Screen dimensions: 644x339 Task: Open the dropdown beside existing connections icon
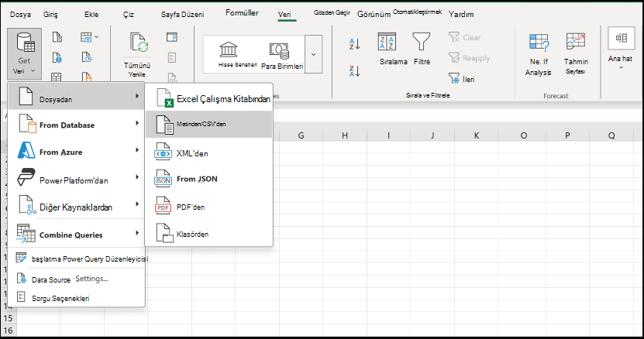[x=97, y=37]
